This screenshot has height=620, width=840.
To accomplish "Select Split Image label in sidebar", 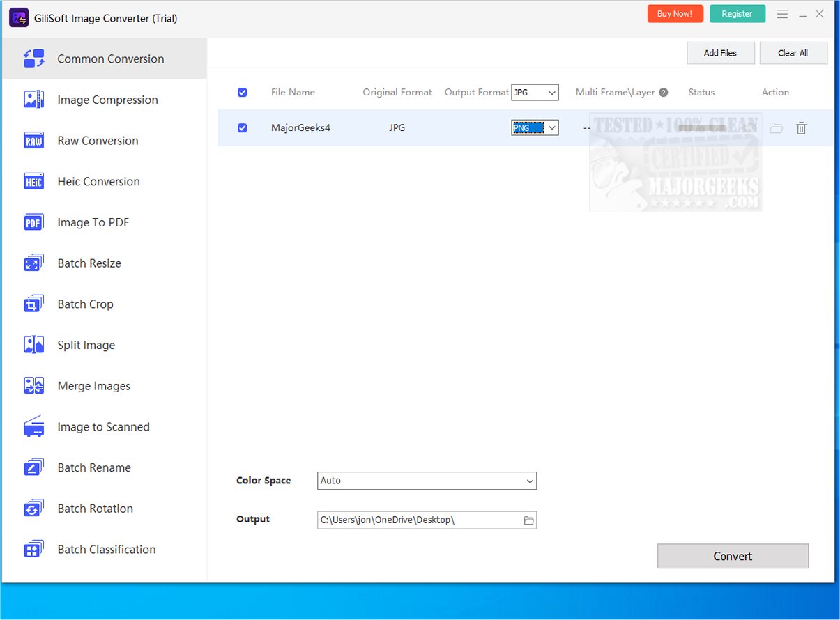I will click(x=86, y=345).
